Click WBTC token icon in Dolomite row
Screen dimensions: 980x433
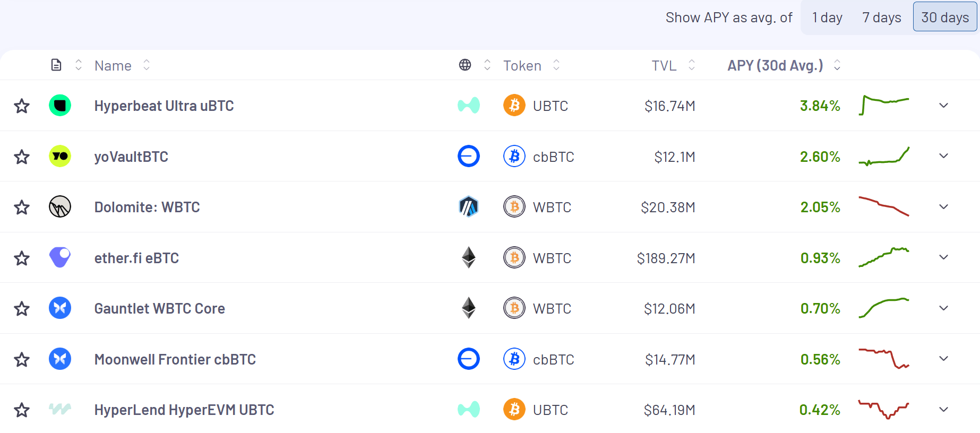coord(514,206)
